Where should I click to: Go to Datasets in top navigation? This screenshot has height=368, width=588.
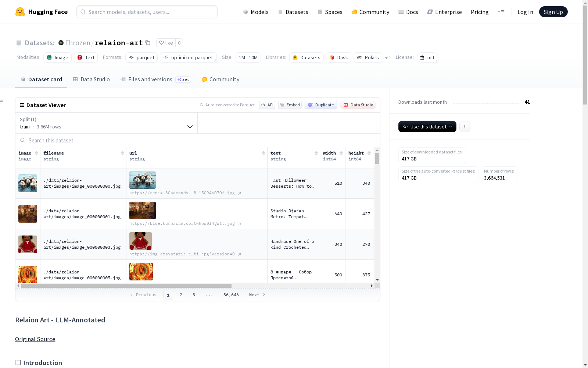point(293,12)
